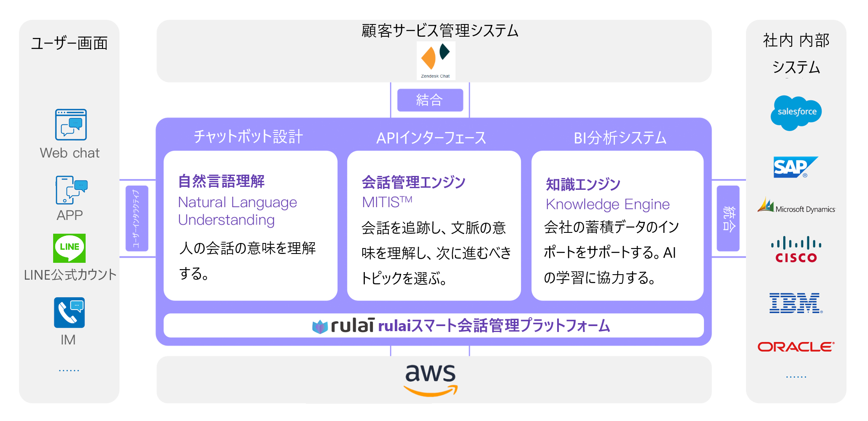Click the Cisco logo

pos(796,249)
